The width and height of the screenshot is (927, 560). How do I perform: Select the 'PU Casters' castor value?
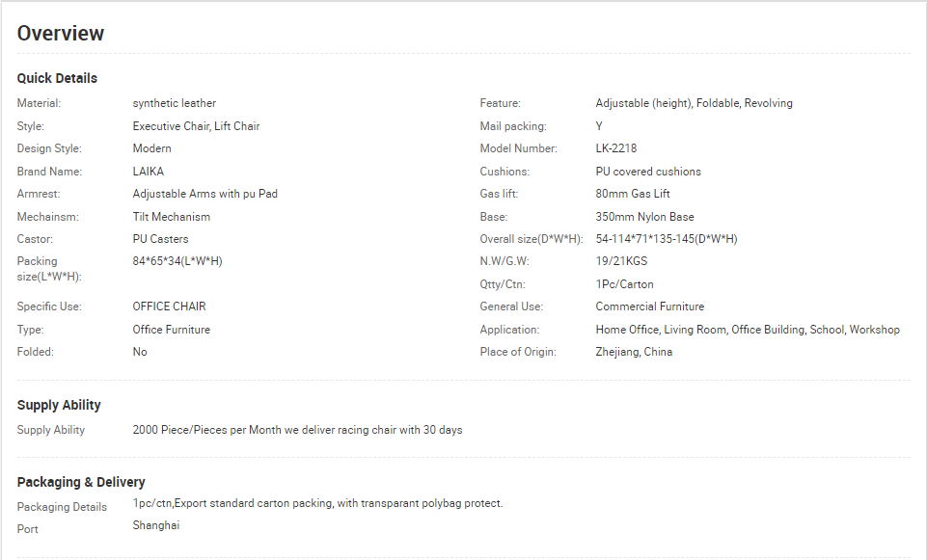tap(160, 239)
